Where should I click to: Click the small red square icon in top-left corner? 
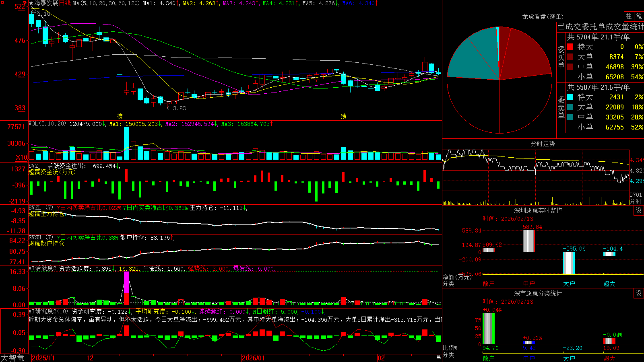[2, 2]
